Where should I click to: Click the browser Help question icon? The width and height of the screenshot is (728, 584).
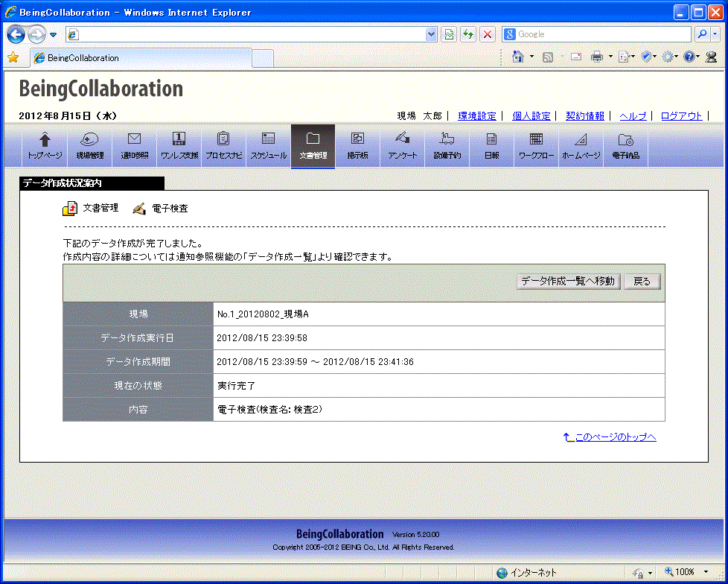point(689,57)
